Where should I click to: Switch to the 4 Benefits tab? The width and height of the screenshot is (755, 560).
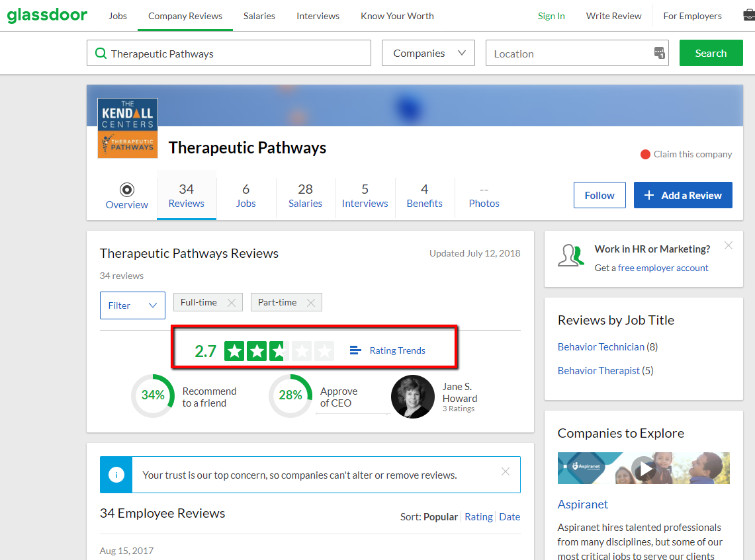point(424,195)
